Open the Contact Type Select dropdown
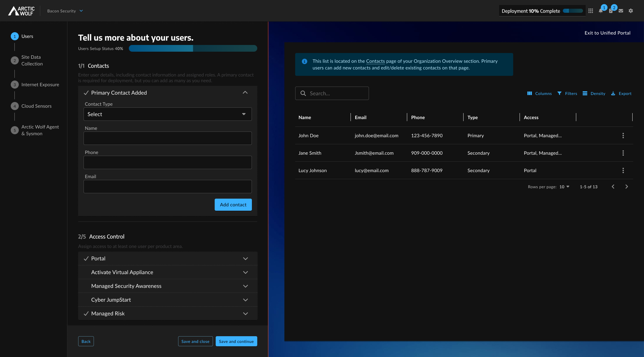The width and height of the screenshot is (644, 357). click(x=168, y=114)
